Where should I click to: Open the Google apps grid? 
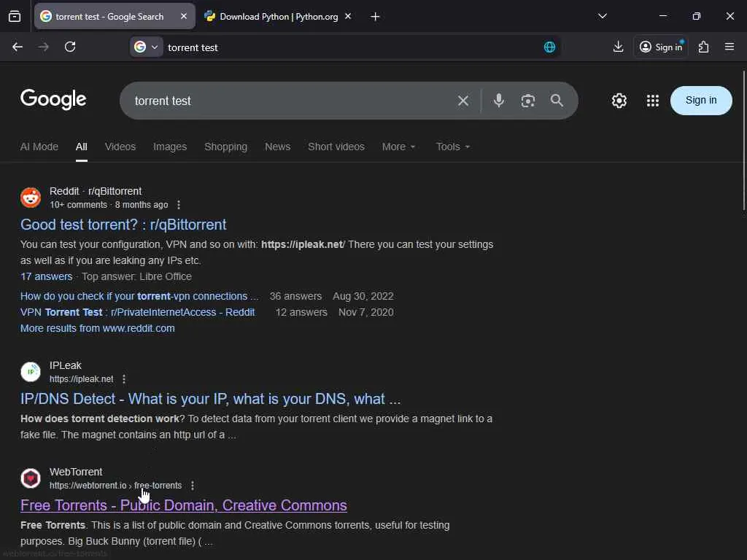click(653, 101)
